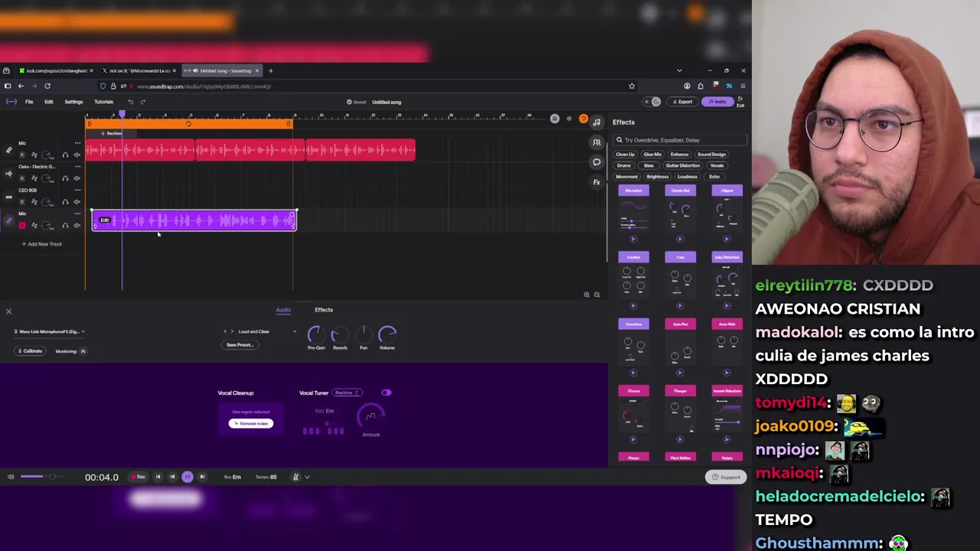Expand metronome options chevron
This screenshot has height=551, width=980.
tap(307, 477)
